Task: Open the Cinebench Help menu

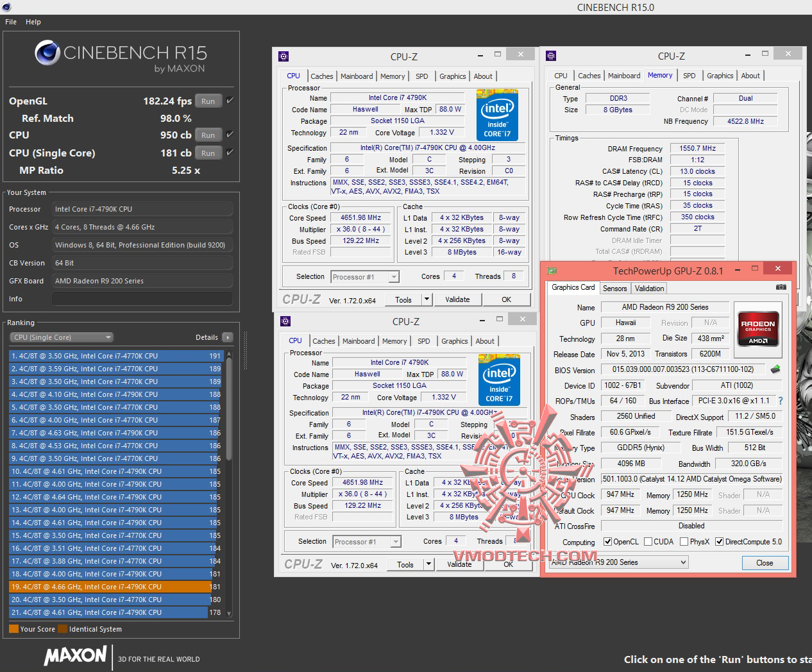Action: pos(33,22)
